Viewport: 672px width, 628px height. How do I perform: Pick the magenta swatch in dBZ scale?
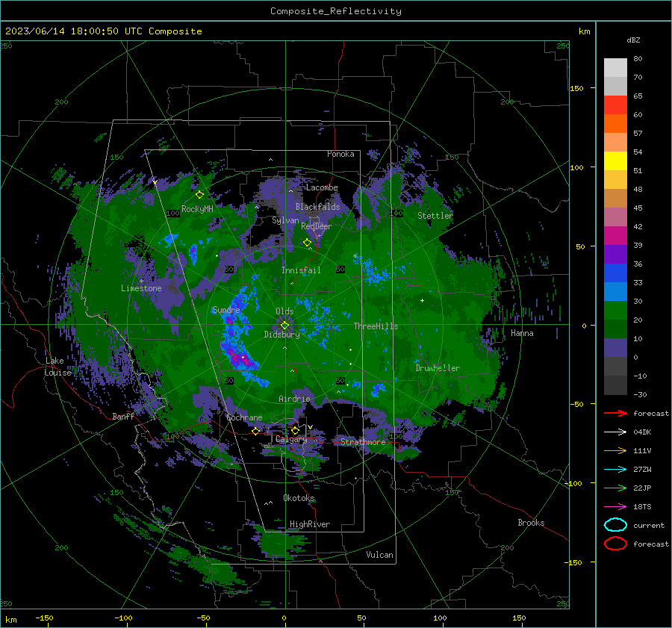coord(615,235)
